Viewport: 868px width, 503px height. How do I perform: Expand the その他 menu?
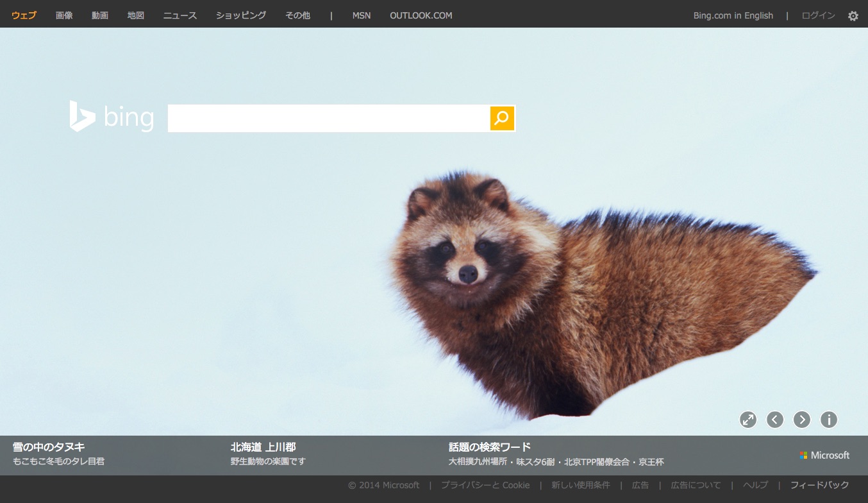click(297, 15)
